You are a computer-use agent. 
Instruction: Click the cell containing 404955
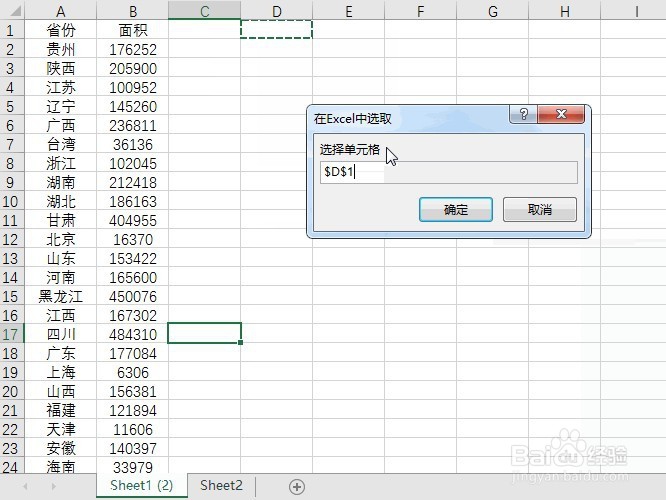point(133,220)
